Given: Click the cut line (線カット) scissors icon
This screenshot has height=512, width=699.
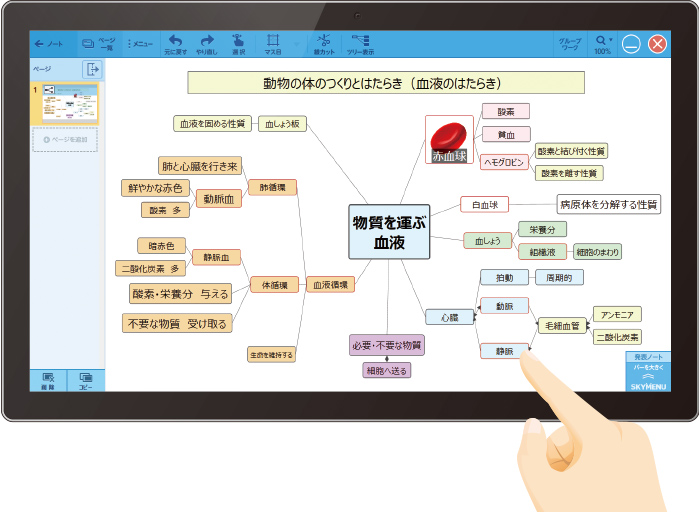Looking at the screenshot, I should (323, 41).
